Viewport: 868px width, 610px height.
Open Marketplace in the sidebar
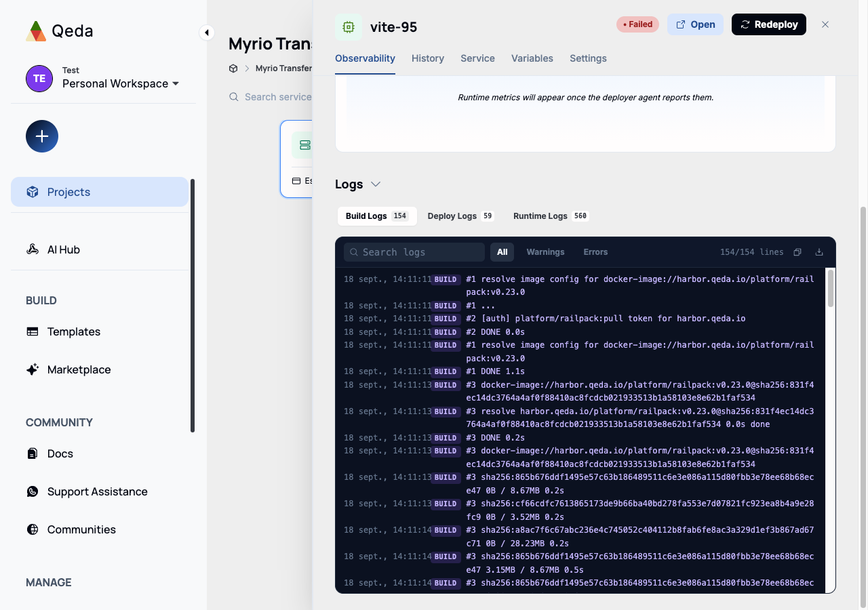coord(100,369)
